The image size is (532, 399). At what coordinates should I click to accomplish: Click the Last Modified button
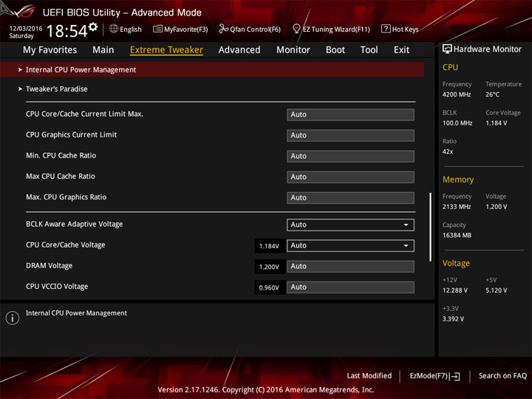point(369,375)
